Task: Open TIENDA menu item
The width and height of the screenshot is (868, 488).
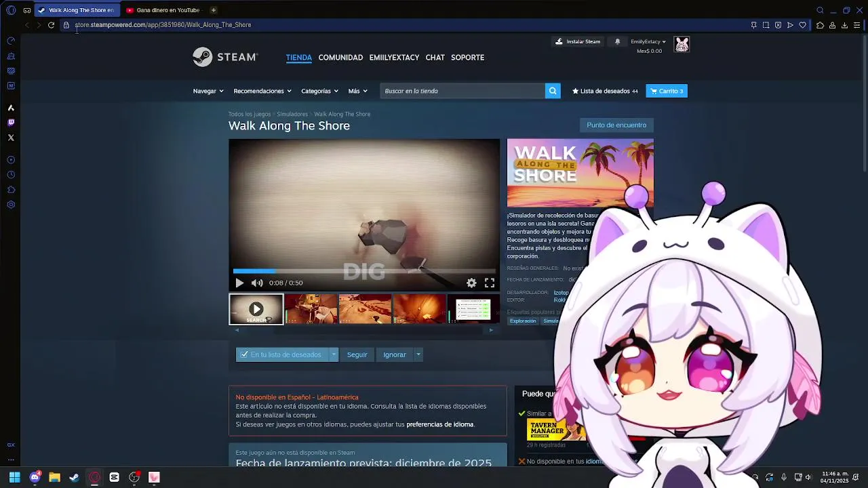Action: [x=299, y=58]
